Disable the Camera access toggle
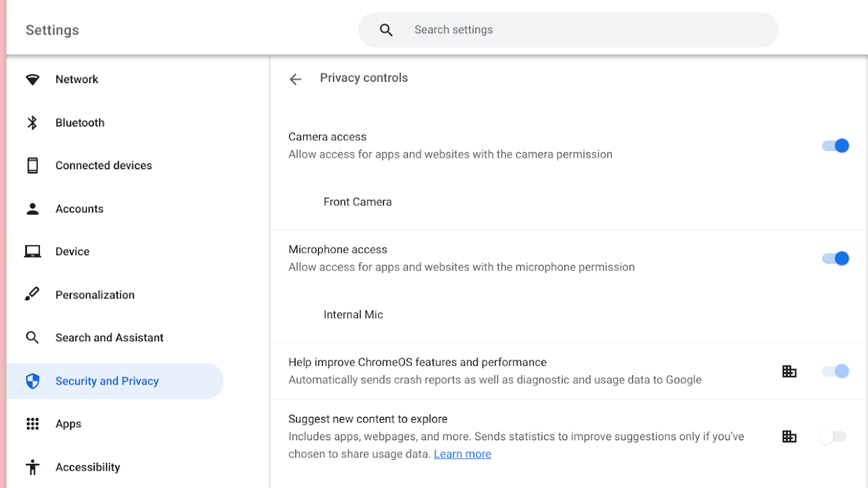Viewport: 868px width, 488px height. coord(835,146)
